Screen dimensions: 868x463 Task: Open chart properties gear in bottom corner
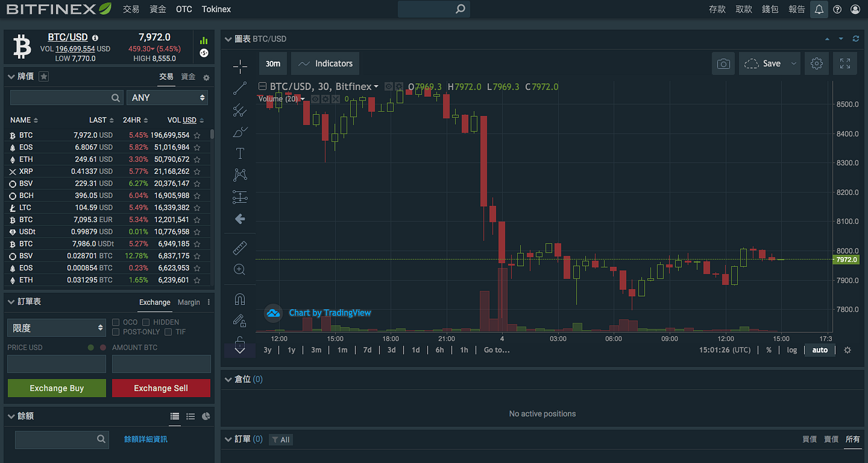[x=848, y=350]
